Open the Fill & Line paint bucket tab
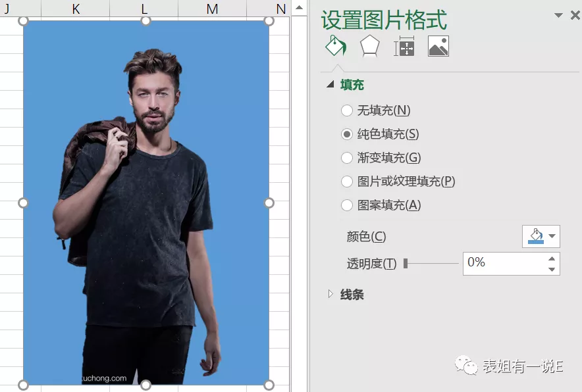Screen dimensions: 582x392 tap(336, 45)
